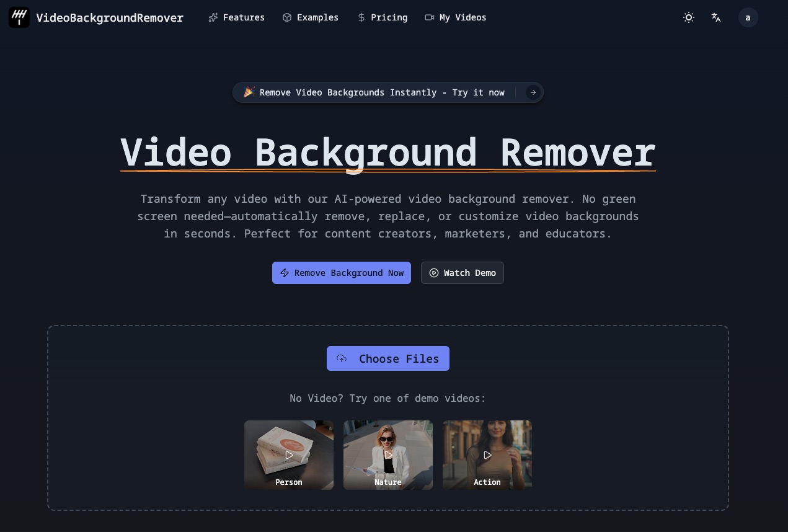Viewport: 788px width, 532px height.
Task: Select the Person demo thumbnail label
Action: point(289,482)
